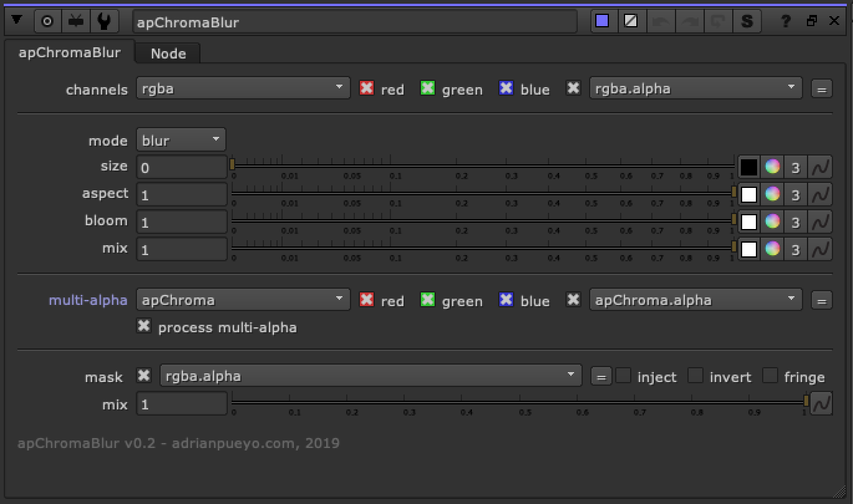Viewport: 853px width, 504px height.
Task: Disable the red channel checkbox
Action: (367, 89)
